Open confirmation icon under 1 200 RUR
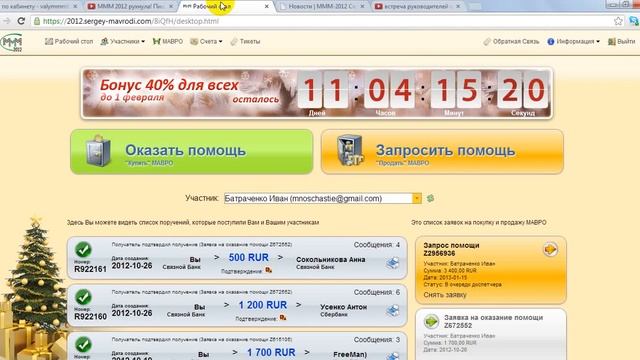This screenshot has height=360, width=640. pos(283,318)
